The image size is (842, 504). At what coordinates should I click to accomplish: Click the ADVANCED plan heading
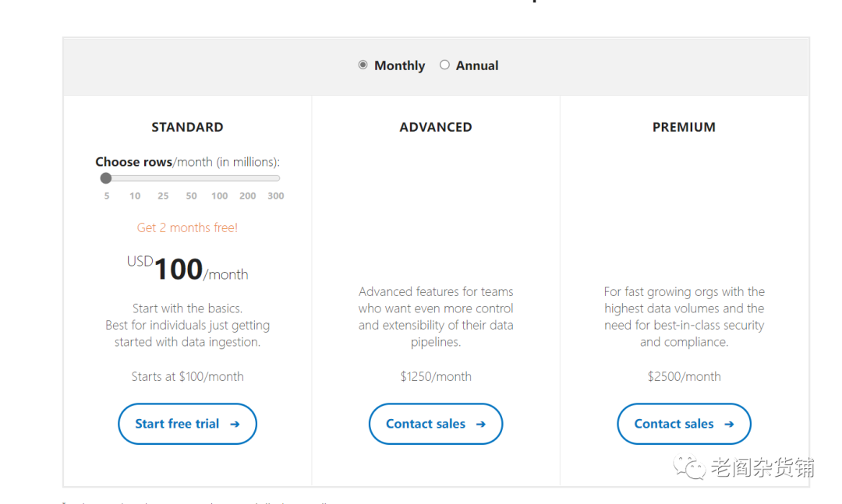(436, 127)
